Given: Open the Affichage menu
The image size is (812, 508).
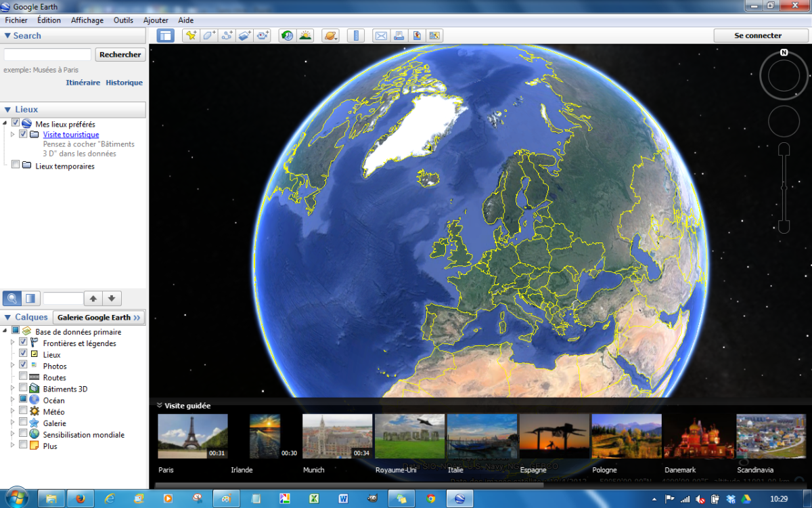Looking at the screenshot, I should (x=87, y=20).
